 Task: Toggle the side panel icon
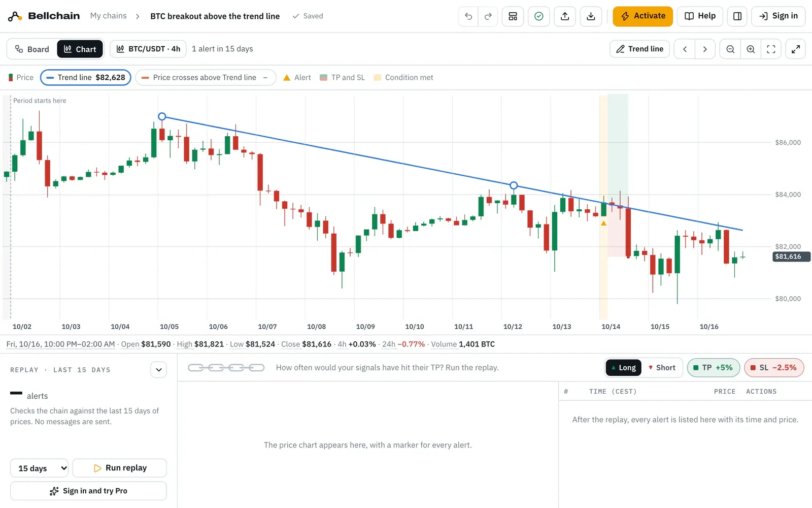coord(737,16)
